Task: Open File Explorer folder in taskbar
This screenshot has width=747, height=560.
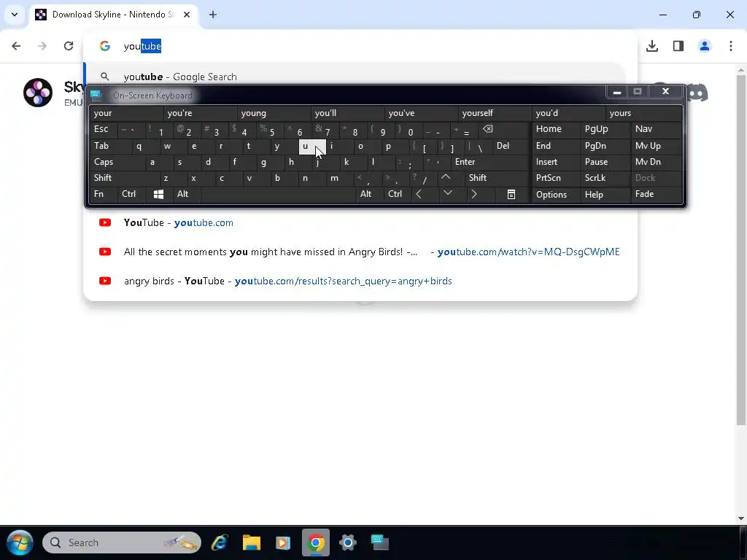Action: (251, 542)
